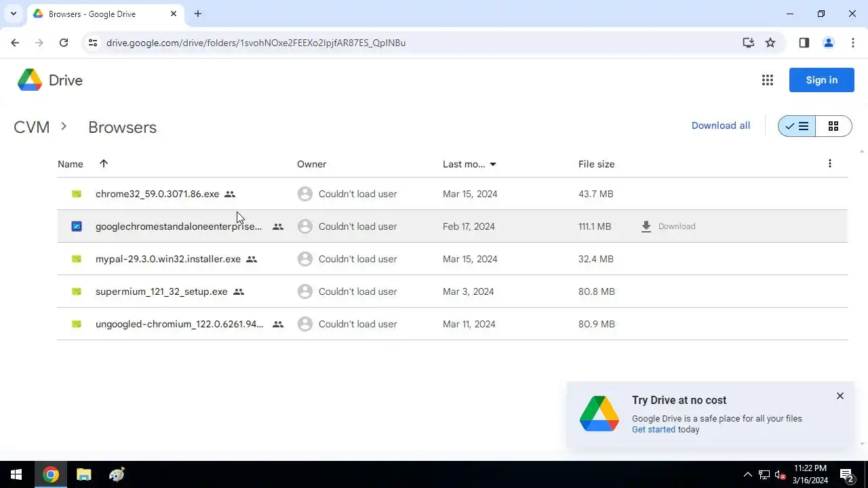
Task: Click the Get started link
Action: [654, 429]
